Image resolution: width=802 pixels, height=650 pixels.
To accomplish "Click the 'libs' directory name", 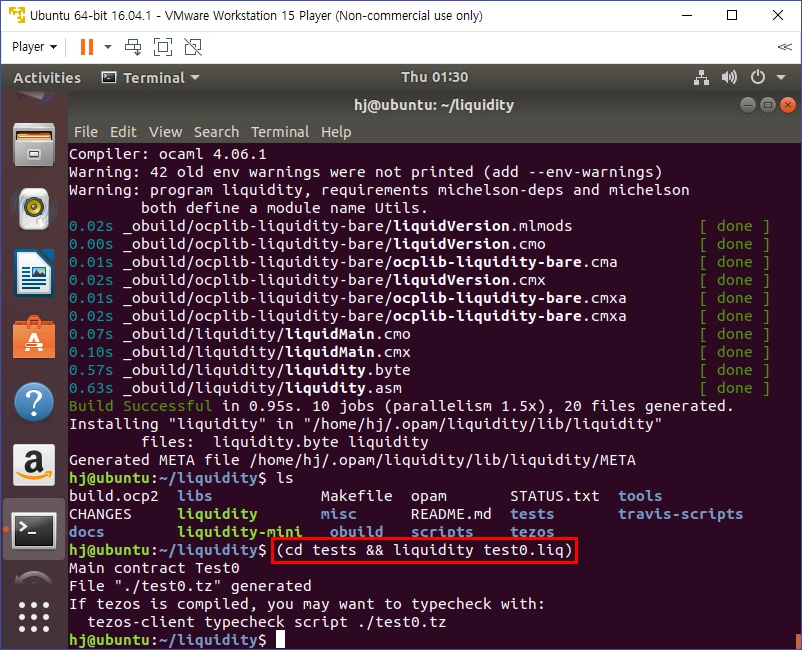I will [194, 496].
